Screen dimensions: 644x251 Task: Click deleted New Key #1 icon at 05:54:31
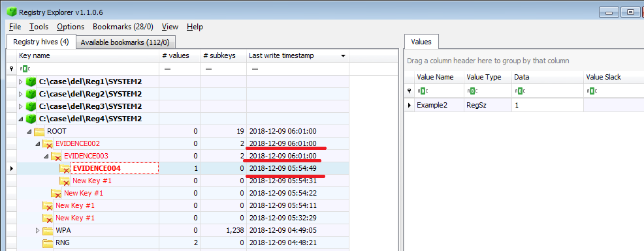(x=65, y=181)
